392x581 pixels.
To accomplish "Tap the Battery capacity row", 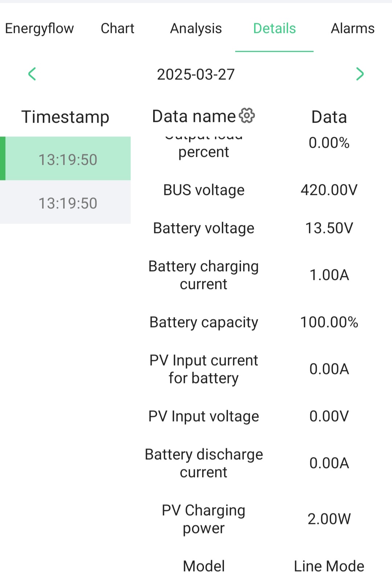I will [261, 322].
